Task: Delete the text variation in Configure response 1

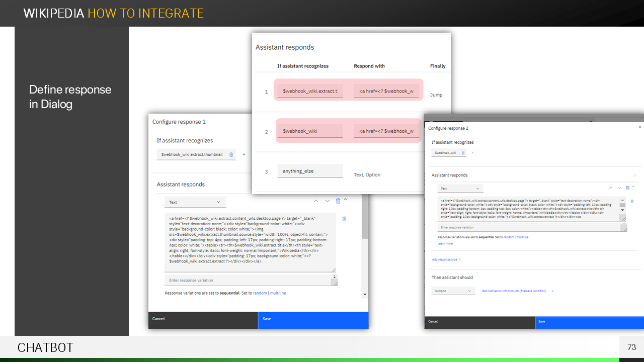Action: [344, 219]
